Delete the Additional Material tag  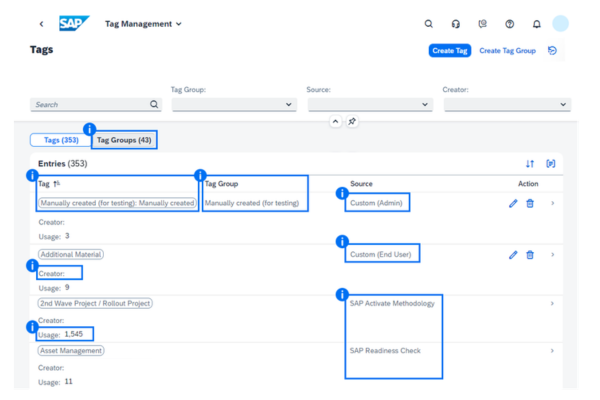(530, 255)
